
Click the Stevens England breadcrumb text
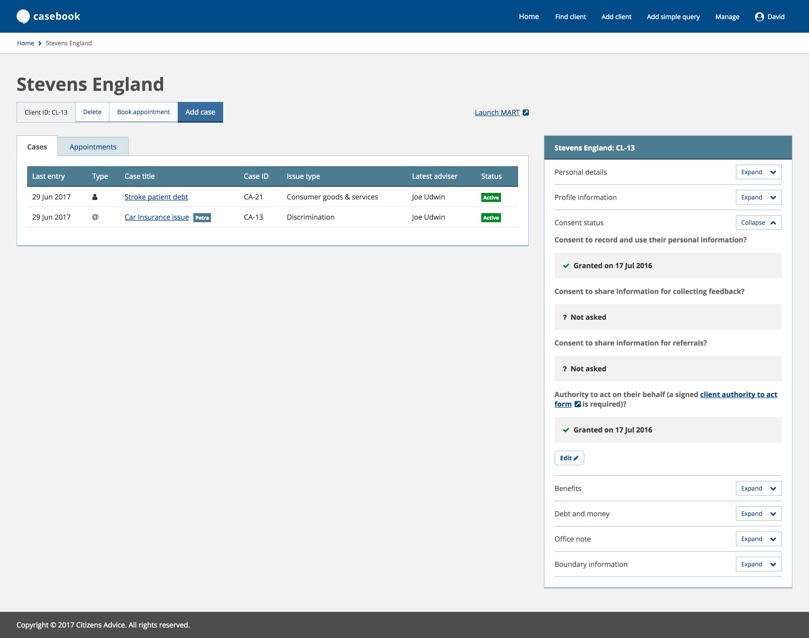pyautogui.click(x=69, y=43)
